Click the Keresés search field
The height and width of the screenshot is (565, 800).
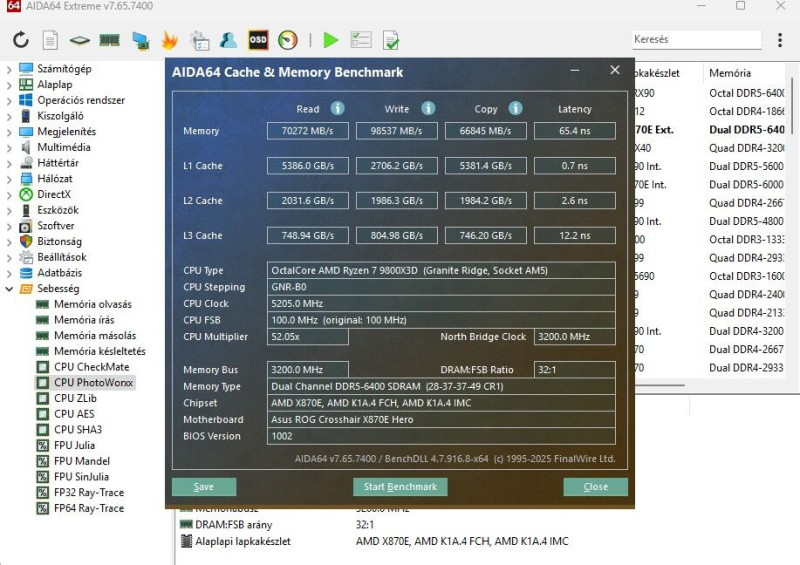696,39
